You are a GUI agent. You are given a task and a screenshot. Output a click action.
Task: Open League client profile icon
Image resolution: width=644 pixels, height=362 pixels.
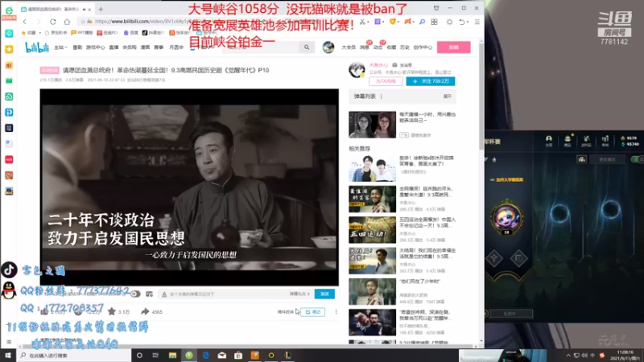[549, 141]
